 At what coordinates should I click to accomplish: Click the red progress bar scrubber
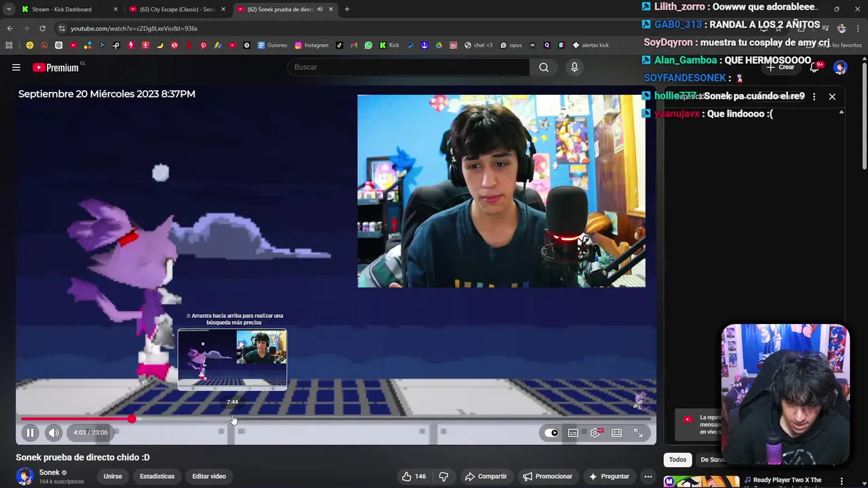pyautogui.click(x=132, y=419)
